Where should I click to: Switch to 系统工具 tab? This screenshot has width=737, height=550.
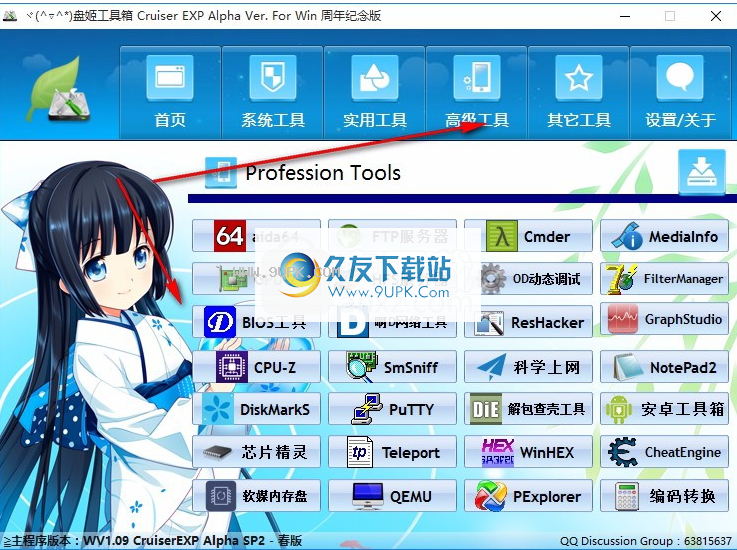(273, 92)
